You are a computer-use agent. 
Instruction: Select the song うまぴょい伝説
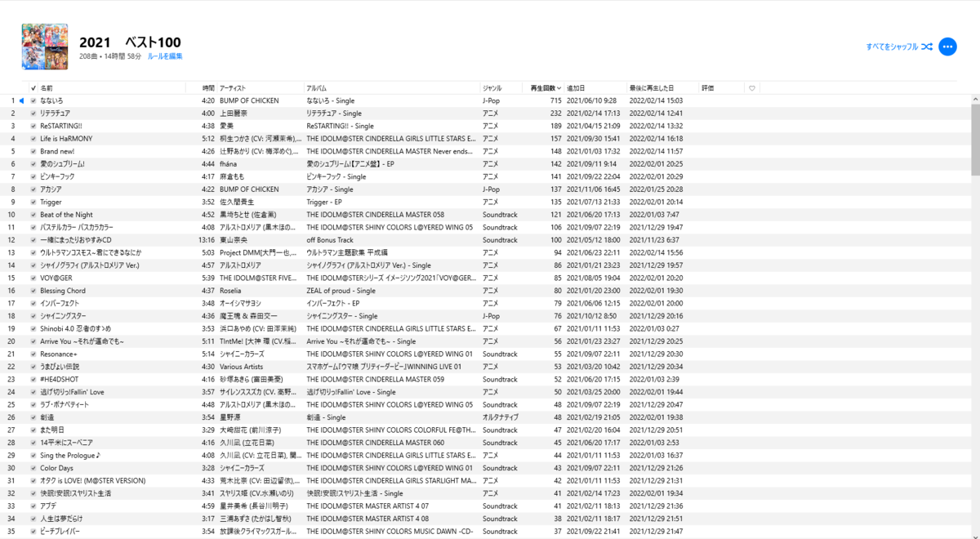coord(60,367)
